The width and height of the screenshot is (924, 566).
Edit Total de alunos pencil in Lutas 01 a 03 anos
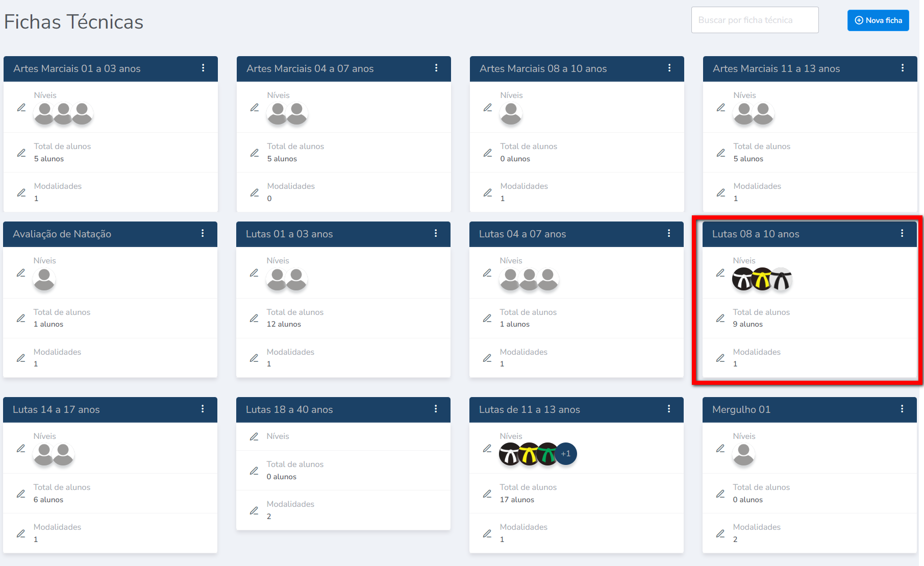click(254, 318)
